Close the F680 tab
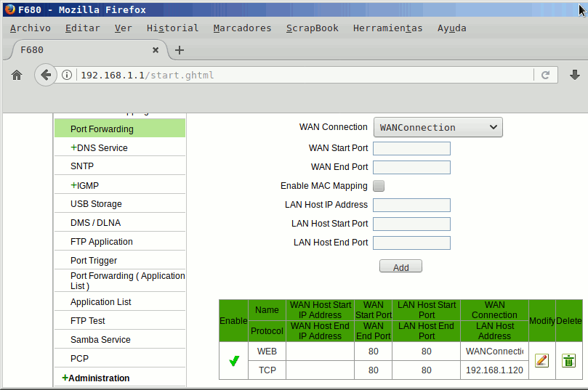588x390 pixels. pyautogui.click(x=156, y=50)
